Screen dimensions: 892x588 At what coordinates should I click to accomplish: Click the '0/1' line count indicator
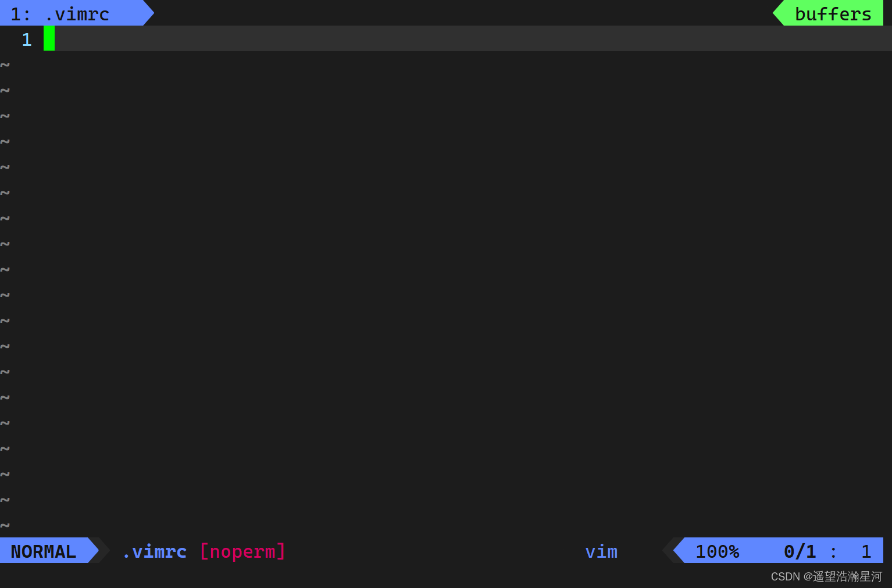800,551
